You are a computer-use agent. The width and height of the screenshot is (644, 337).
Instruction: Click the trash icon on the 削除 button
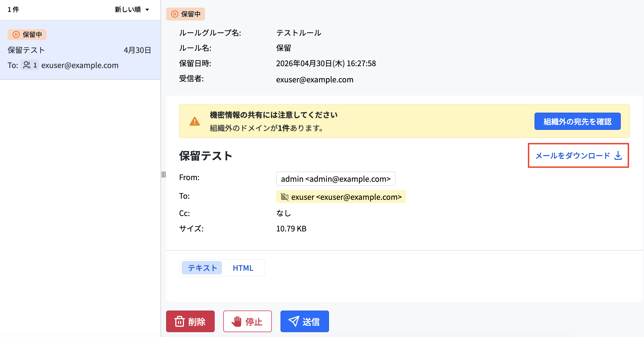[x=179, y=321]
